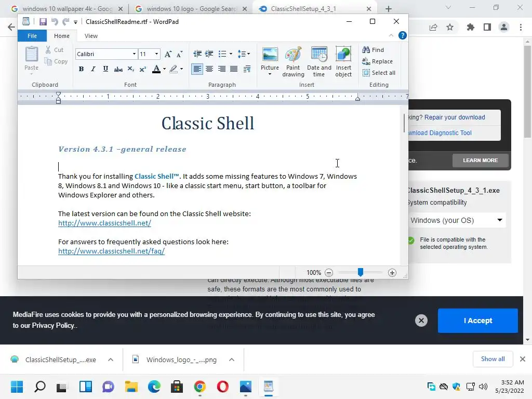Click the WordPad zoom slider handle

point(361,272)
